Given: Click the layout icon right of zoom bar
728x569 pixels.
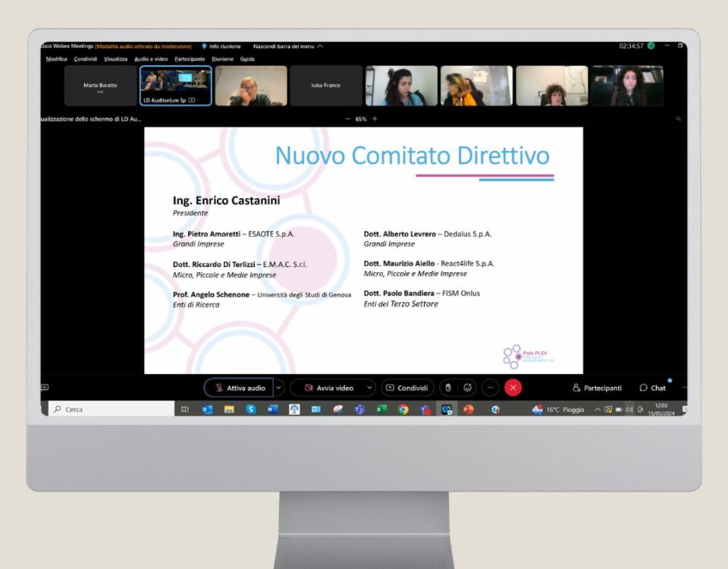Looking at the screenshot, I should (678, 119).
